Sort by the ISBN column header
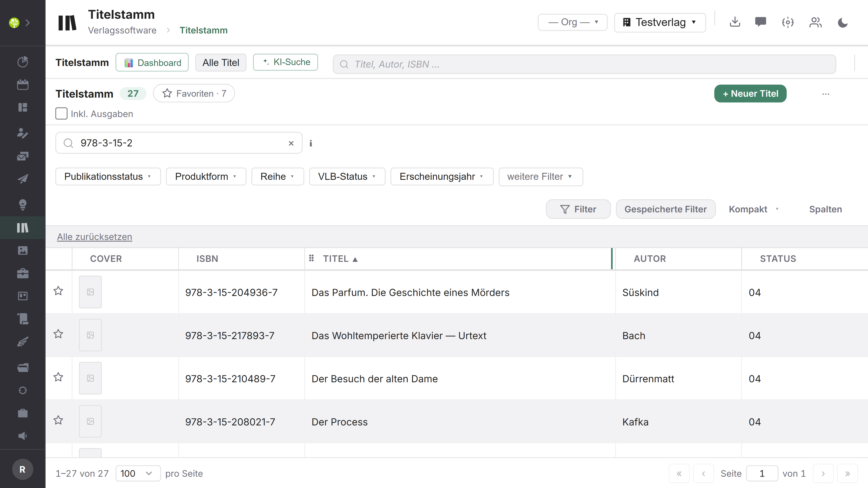The image size is (868, 488). click(207, 259)
